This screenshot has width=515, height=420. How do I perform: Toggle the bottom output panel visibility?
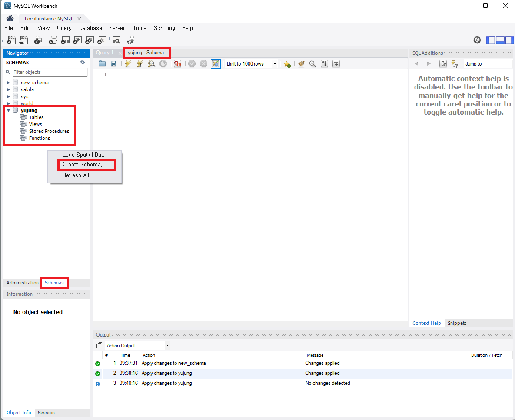[x=500, y=40]
